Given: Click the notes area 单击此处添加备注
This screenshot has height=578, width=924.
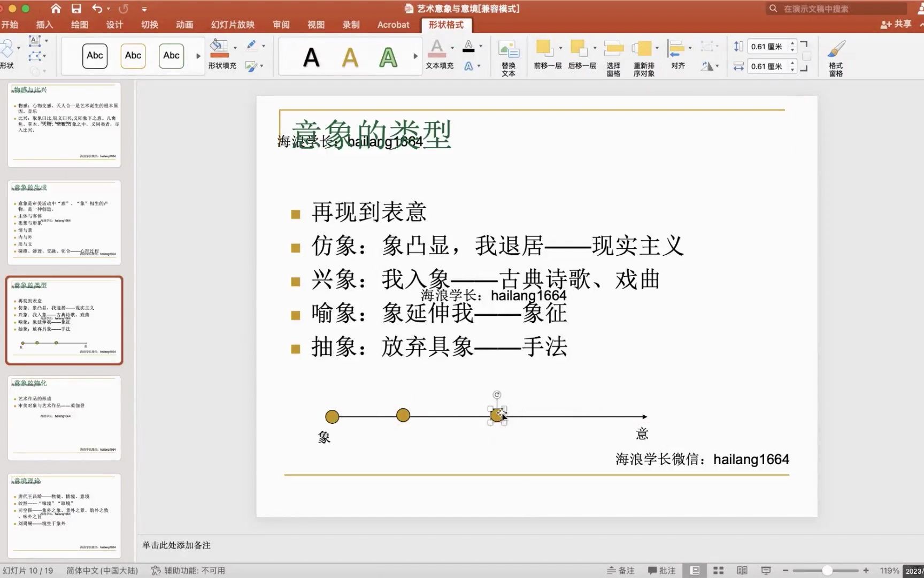Looking at the screenshot, I should 176,545.
